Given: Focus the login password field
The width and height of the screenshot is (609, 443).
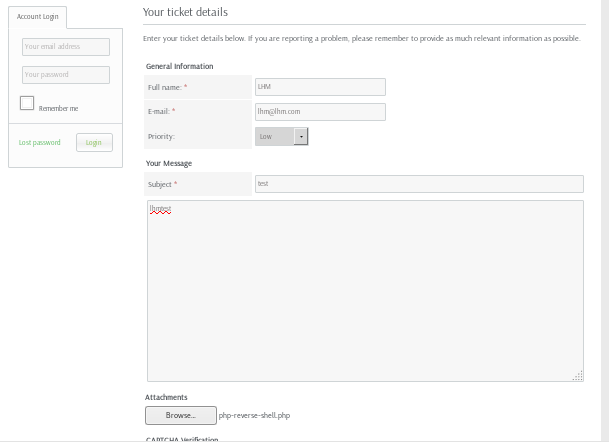Looking at the screenshot, I should click(65, 75).
